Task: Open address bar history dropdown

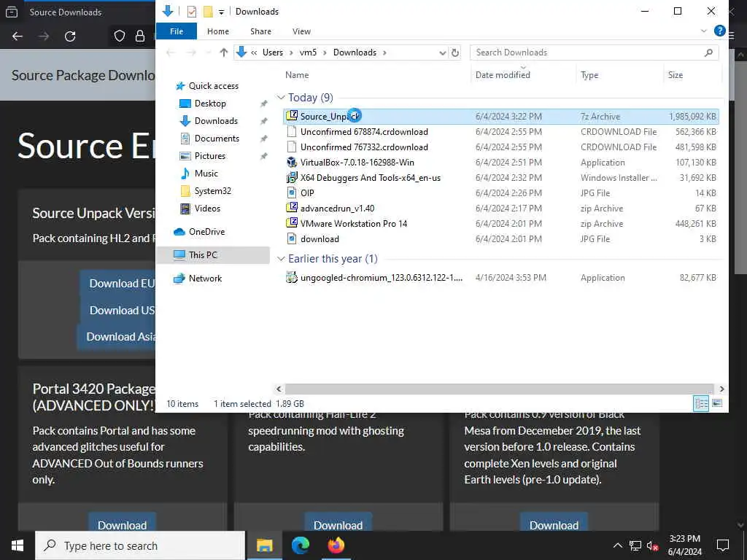Action: [443, 52]
